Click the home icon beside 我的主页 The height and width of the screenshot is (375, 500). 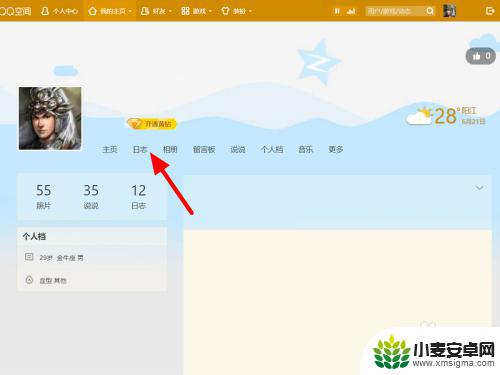[92, 11]
